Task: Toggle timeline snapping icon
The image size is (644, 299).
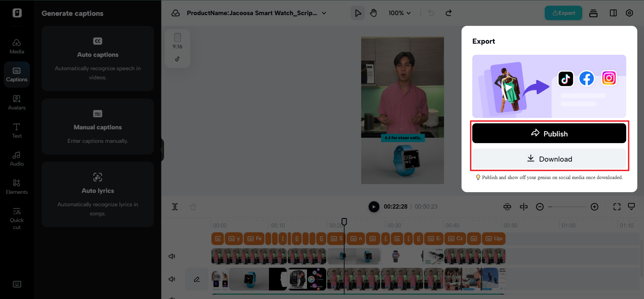Action: coord(507,207)
